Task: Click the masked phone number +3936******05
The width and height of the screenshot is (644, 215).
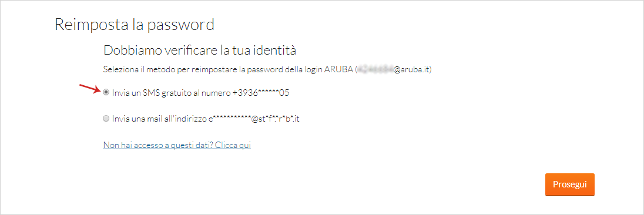Action: point(261,93)
